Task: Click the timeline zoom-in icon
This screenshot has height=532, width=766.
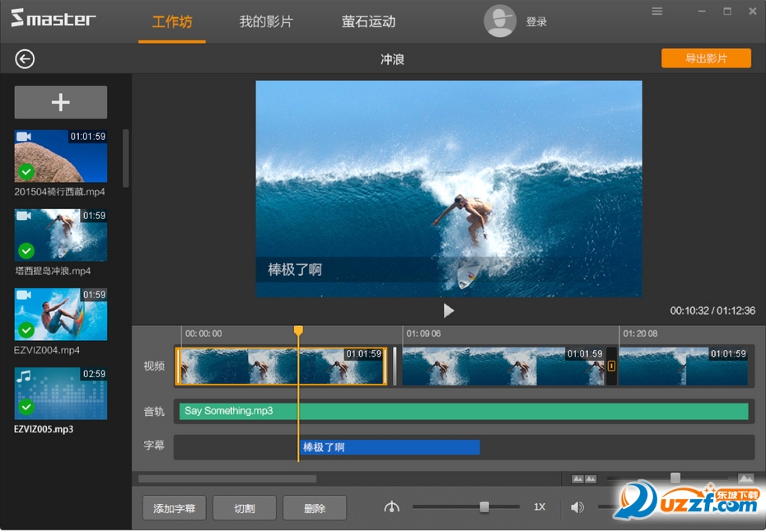Action: [x=745, y=478]
